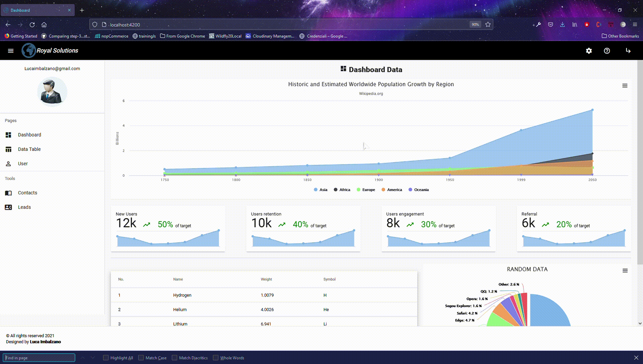Open the nopCommerce bookmark
This screenshot has width=643, height=364.
[112, 36]
